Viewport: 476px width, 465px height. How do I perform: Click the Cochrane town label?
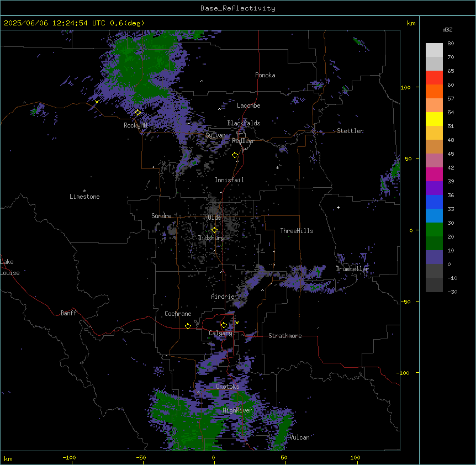coord(178,314)
